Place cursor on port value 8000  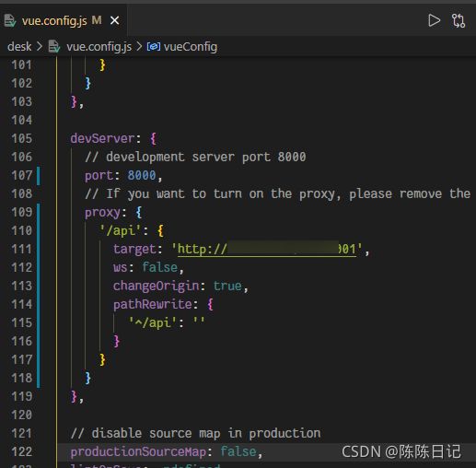click(142, 175)
